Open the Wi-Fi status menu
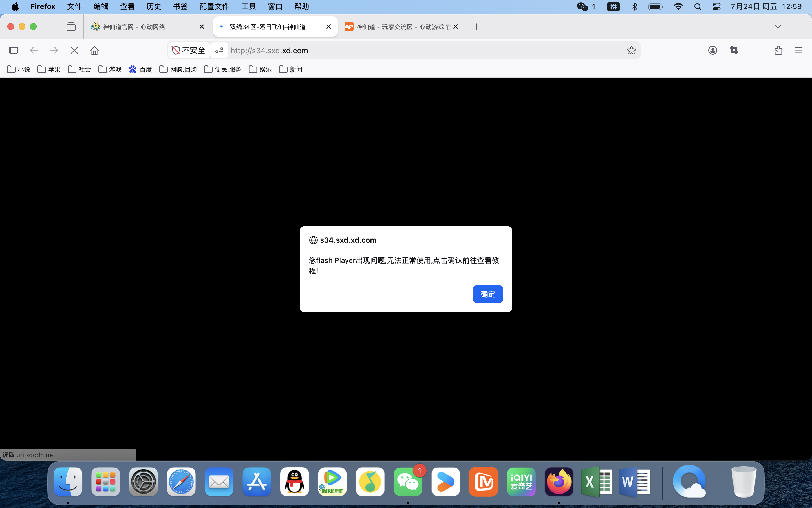812x508 pixels. (678, 6)
